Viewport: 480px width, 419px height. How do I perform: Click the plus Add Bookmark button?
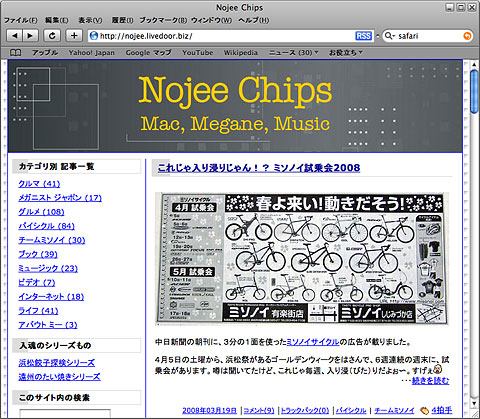click(x=74, y=35)
